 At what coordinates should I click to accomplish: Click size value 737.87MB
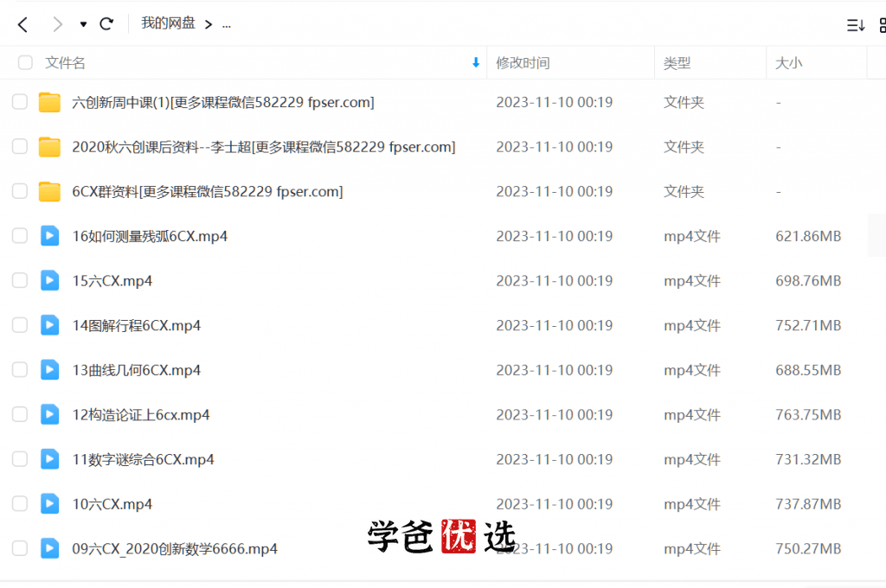pyautogui.click(x=808, y=504)
